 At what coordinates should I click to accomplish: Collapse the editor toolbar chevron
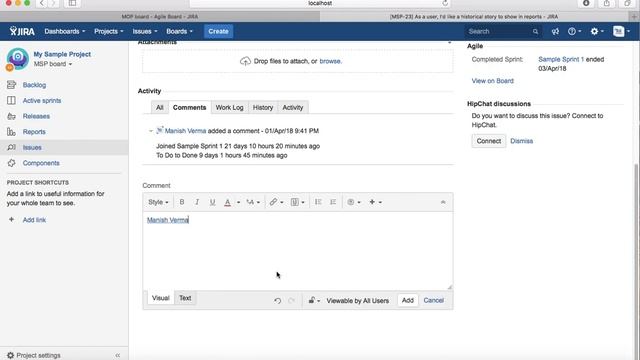[x=443, y=202]
